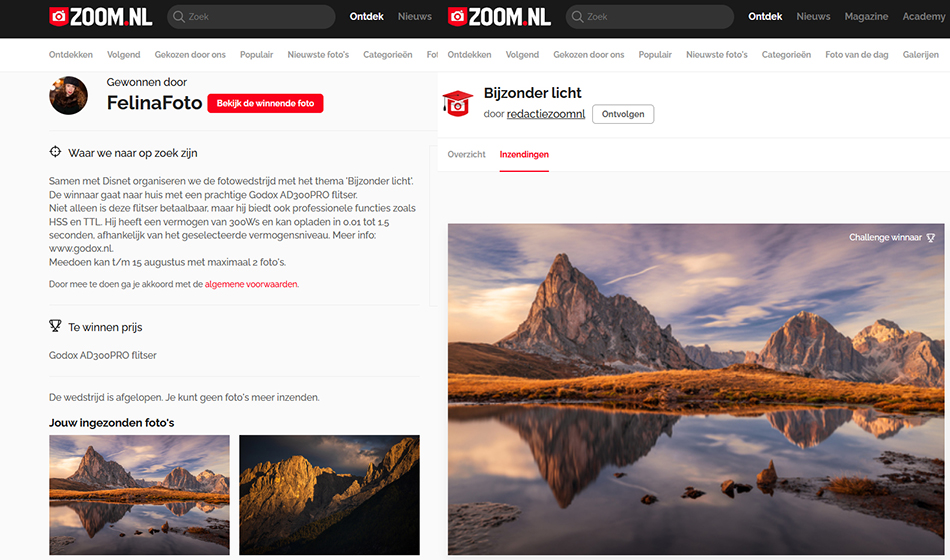Viewport: 950px width, 560px height.
Task: Click the magnifier icon in right search bar
Action: [577, 17]
